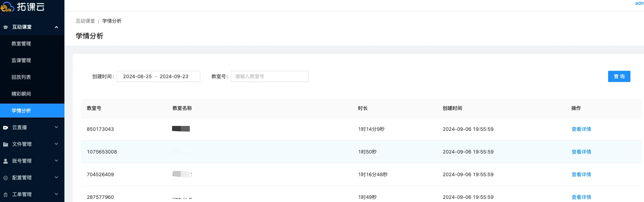This screenshot has width=644, height=202.
Task: Open the 创建时间 date range picker
Action: click(158, 76)
